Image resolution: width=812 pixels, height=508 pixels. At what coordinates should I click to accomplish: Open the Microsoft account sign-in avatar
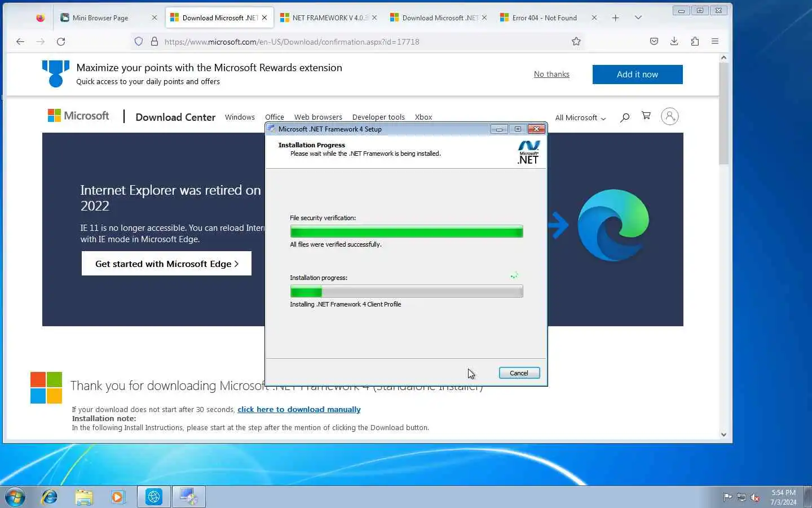670,116
